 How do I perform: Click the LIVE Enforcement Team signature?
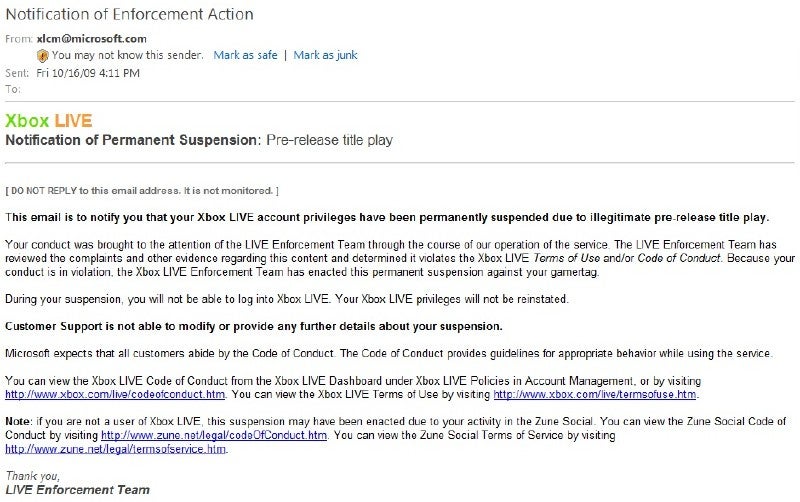click(78, 490)
